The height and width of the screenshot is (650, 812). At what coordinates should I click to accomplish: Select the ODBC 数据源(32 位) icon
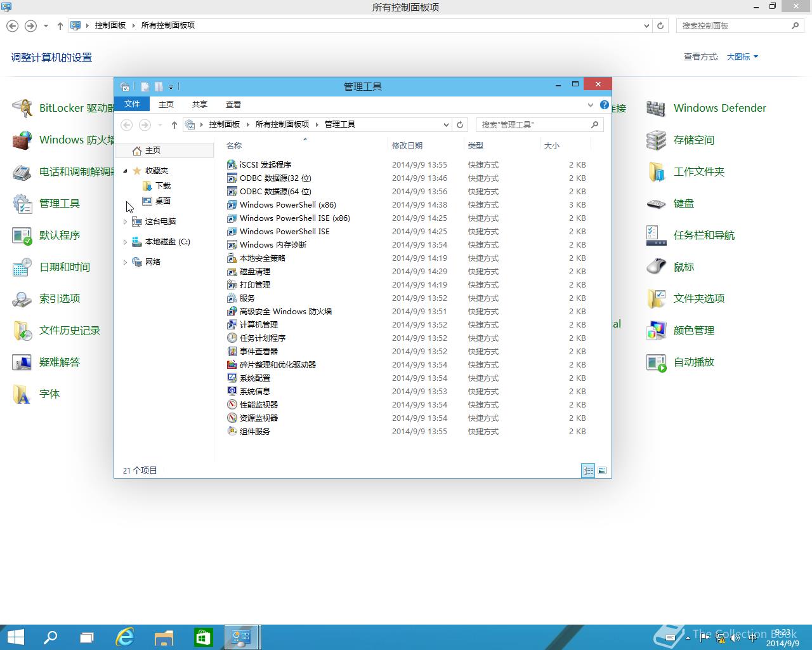[232, 178]
